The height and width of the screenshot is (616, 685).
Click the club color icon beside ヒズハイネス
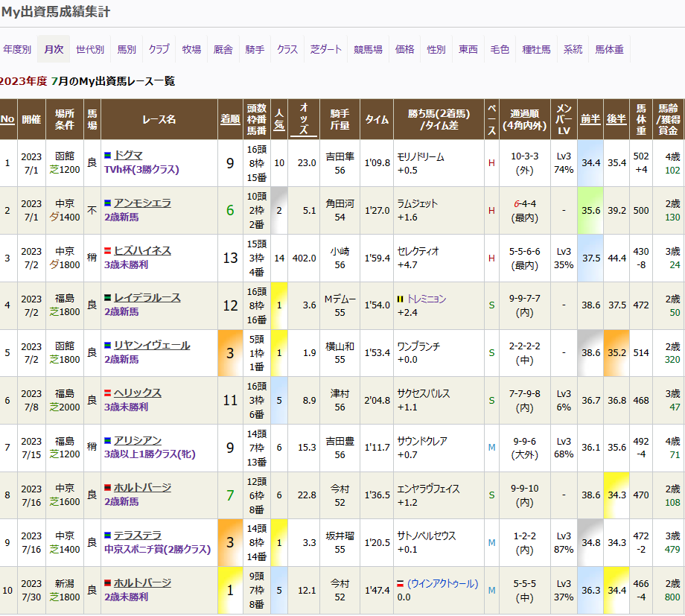pos(107,250)
